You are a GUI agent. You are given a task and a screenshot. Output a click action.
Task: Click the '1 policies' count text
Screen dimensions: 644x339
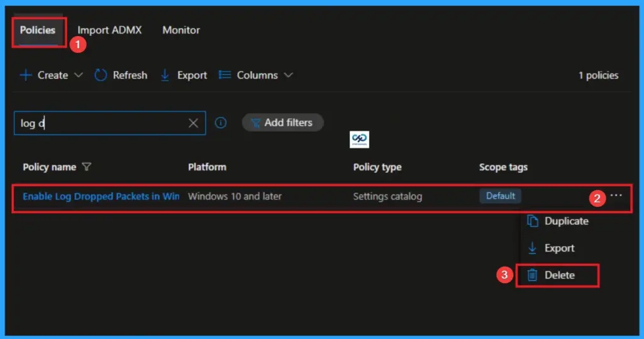point(599,75)
